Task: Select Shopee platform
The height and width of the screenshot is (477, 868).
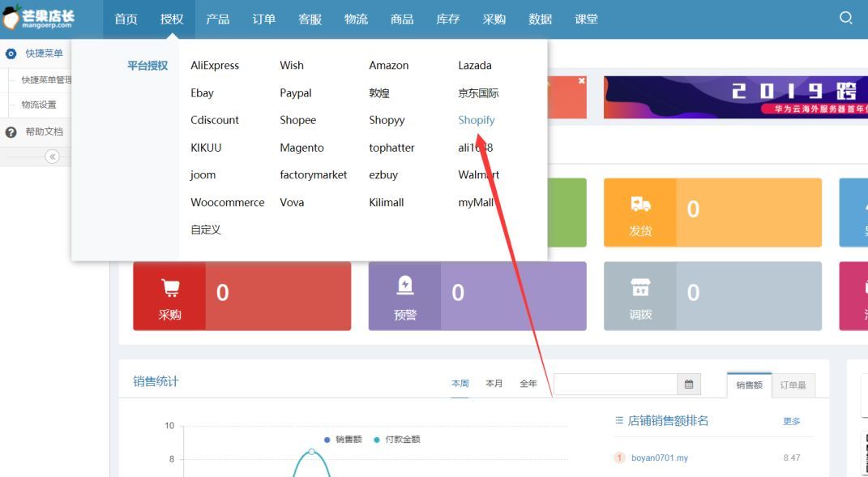Action: 297,120
